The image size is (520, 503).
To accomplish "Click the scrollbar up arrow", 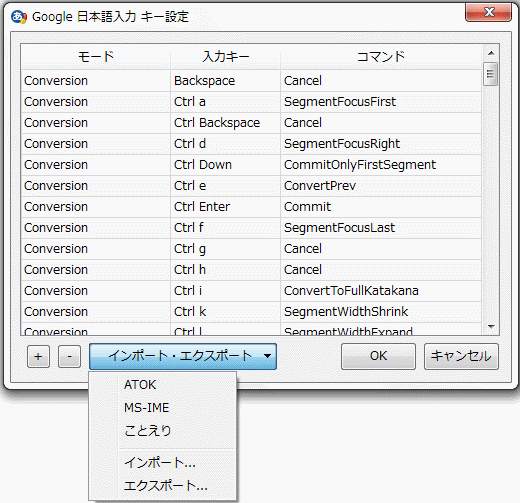I will (491, 53).
